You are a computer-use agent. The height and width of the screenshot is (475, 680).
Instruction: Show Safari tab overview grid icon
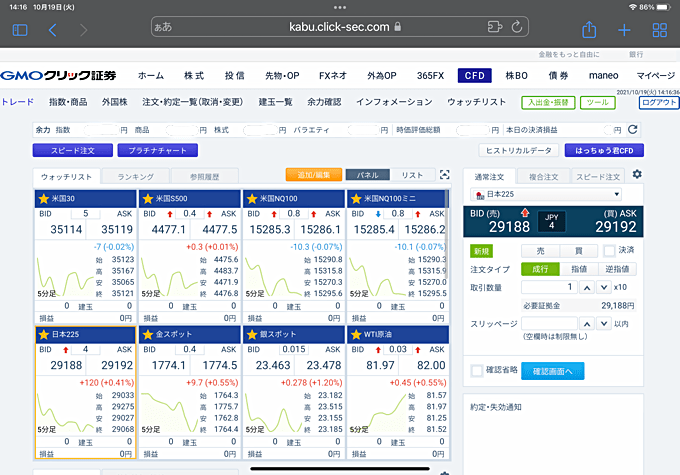pyautogui.click(x=660, y=30)
